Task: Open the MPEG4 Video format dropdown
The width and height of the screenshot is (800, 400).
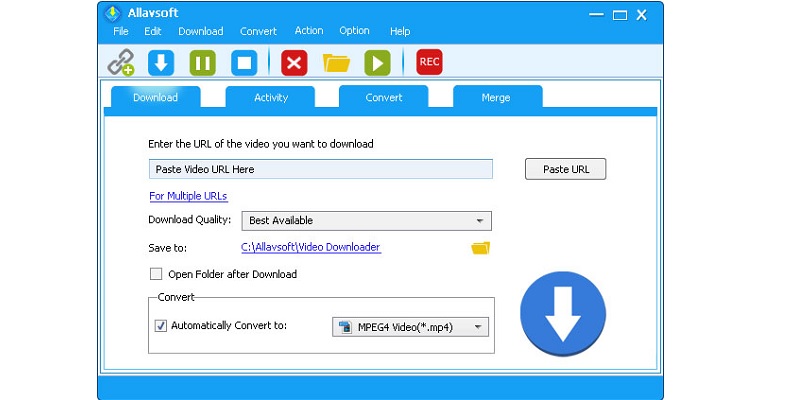Action: coord(410,327)
